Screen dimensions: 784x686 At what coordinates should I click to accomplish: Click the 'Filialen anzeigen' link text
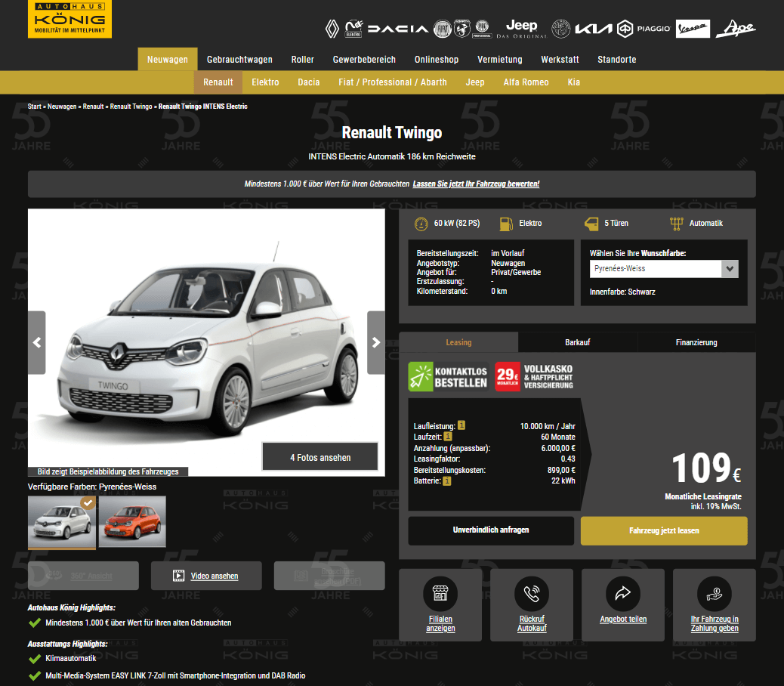440,623
